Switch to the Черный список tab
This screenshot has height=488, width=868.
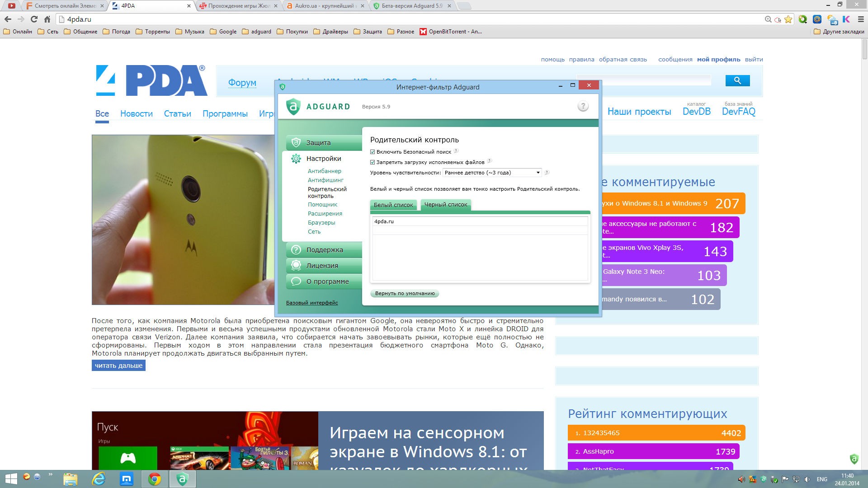pos(446,205)
